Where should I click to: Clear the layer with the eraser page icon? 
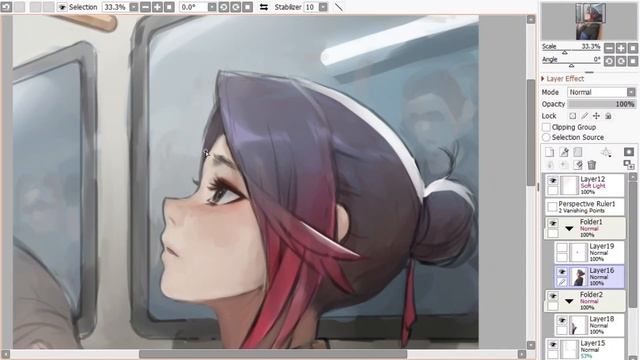[x=578, y=165]
